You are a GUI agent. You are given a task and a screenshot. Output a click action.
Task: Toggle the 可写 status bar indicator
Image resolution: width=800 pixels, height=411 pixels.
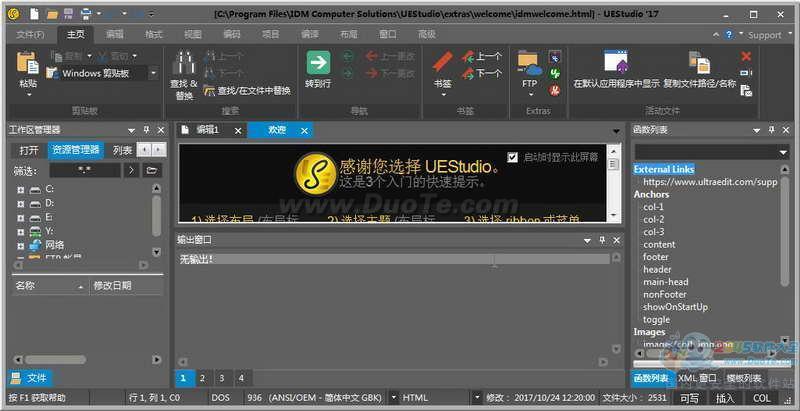689,397
